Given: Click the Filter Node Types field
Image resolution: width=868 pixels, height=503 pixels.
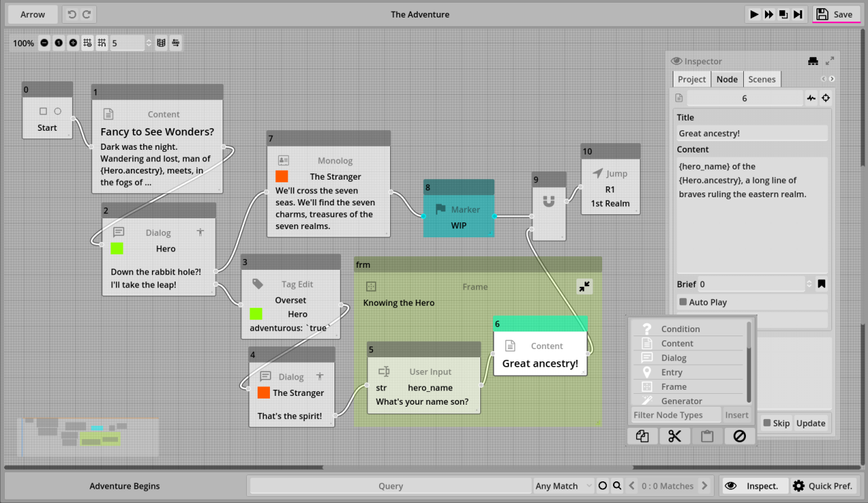Looking at the screenshot, I should coord(676,415).
